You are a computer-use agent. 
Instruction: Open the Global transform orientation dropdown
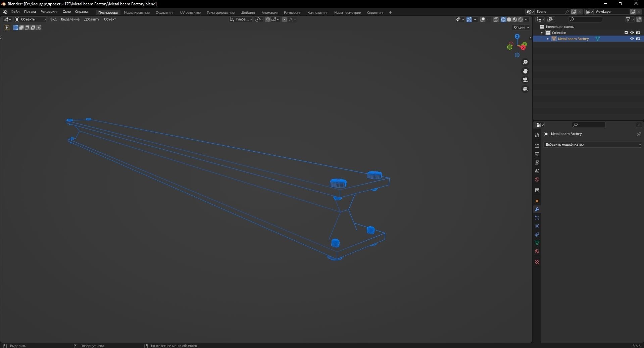241,19
